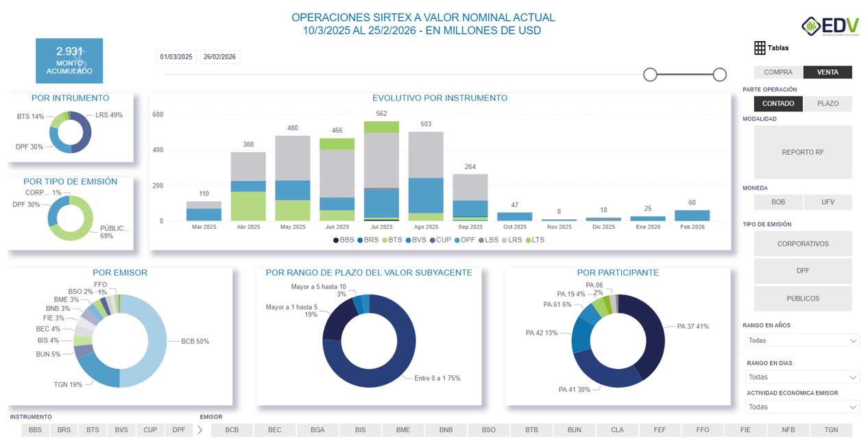The image size is (868, 439).
Task: Click the REPORTO RF modality button
Action: [802, 151]
